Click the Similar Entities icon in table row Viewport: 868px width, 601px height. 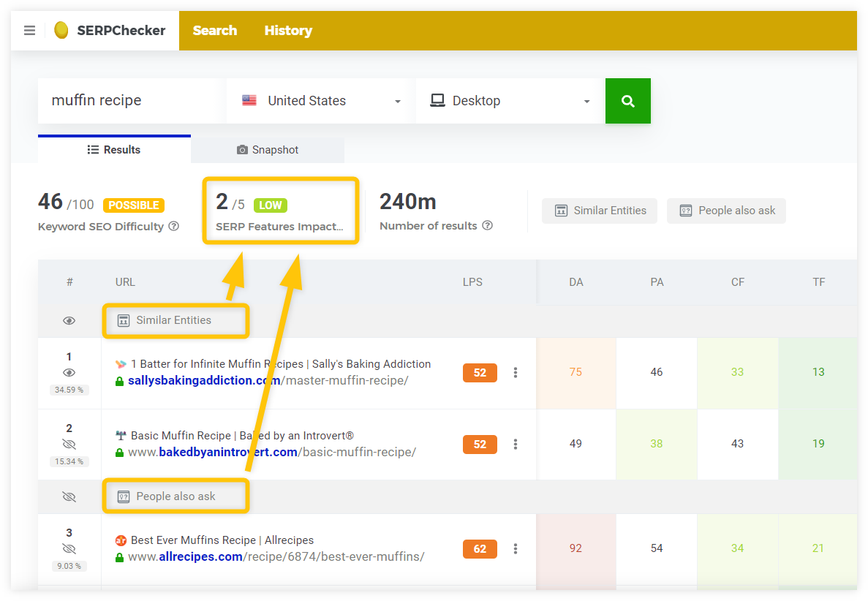tap(124, 320)
